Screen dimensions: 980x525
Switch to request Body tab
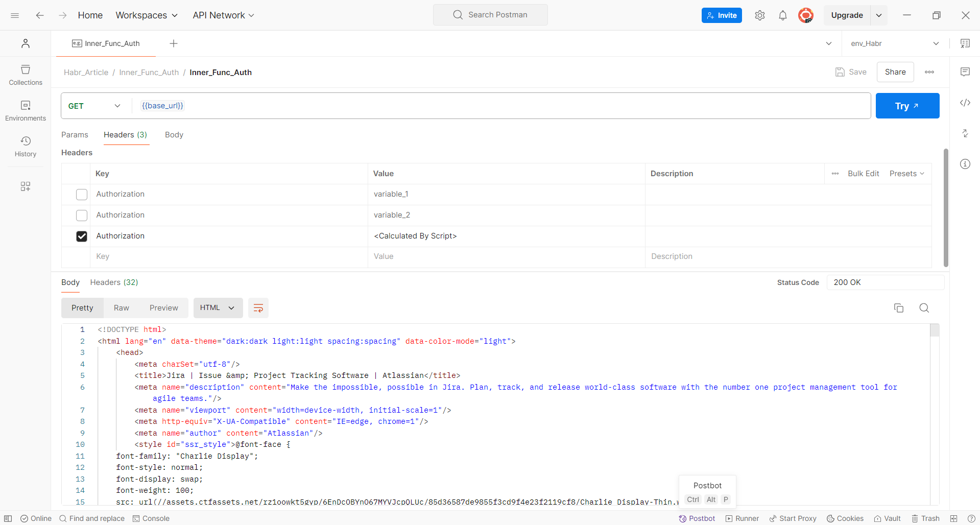[174, 135]
